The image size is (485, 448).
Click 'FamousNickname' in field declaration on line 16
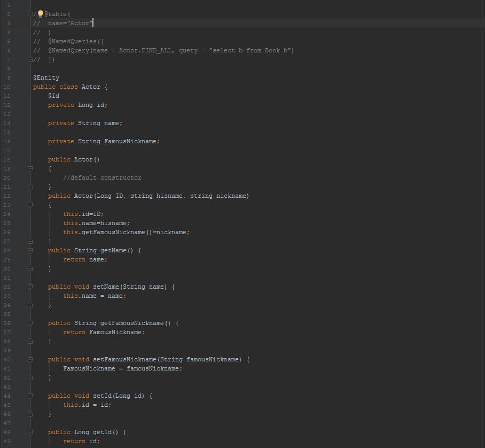tap(130, 141)
